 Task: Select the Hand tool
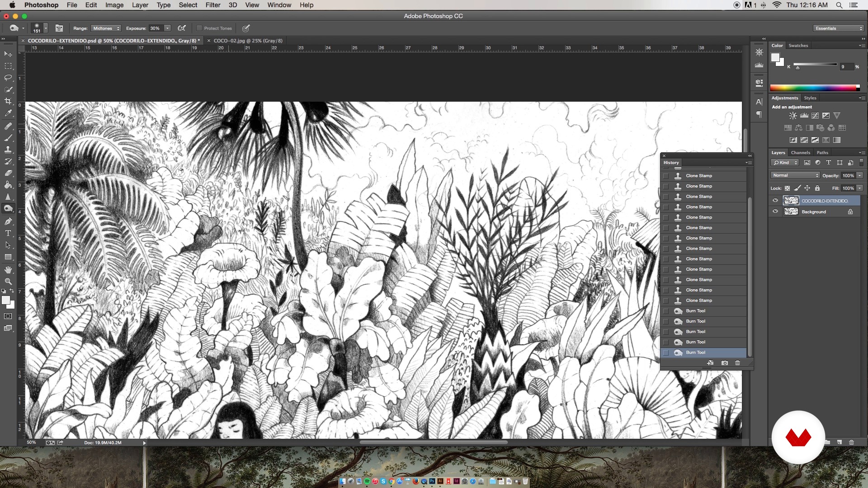click(8, 270)
